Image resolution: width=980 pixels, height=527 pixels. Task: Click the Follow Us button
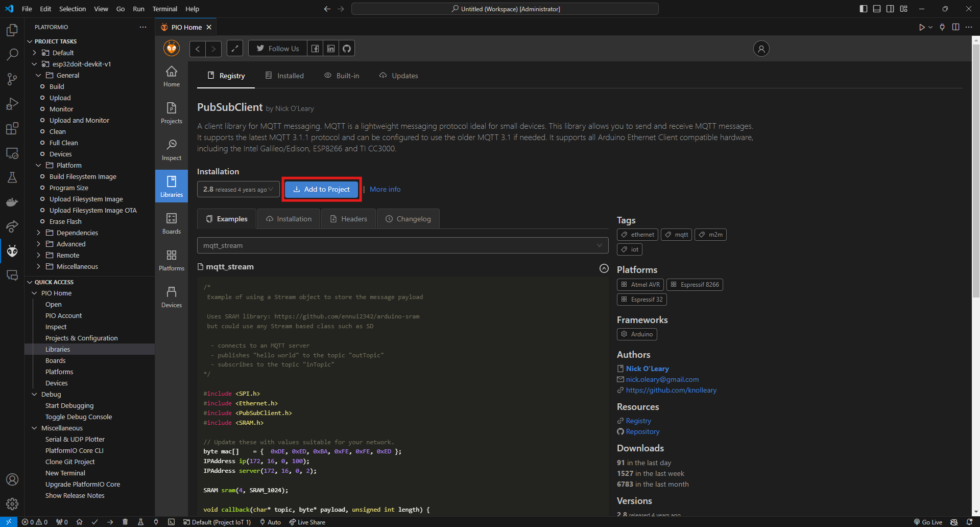coord(278,49)
